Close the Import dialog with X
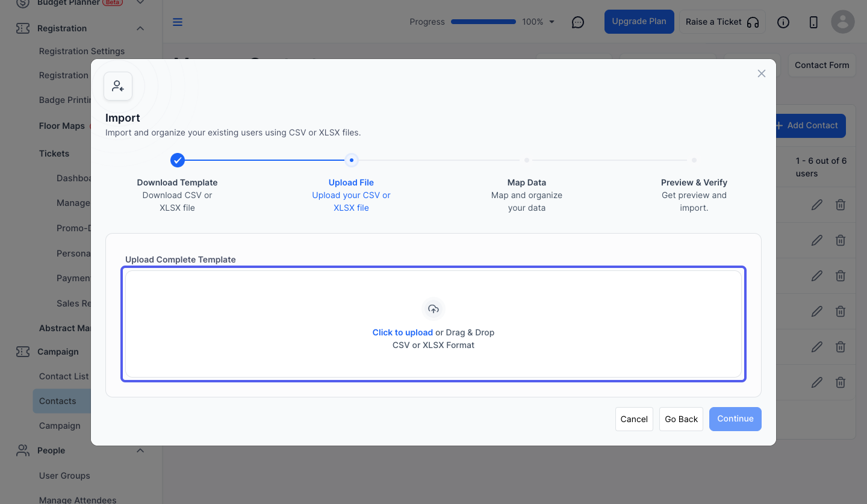Screen dimensions: 867x504 click(762, 73)
